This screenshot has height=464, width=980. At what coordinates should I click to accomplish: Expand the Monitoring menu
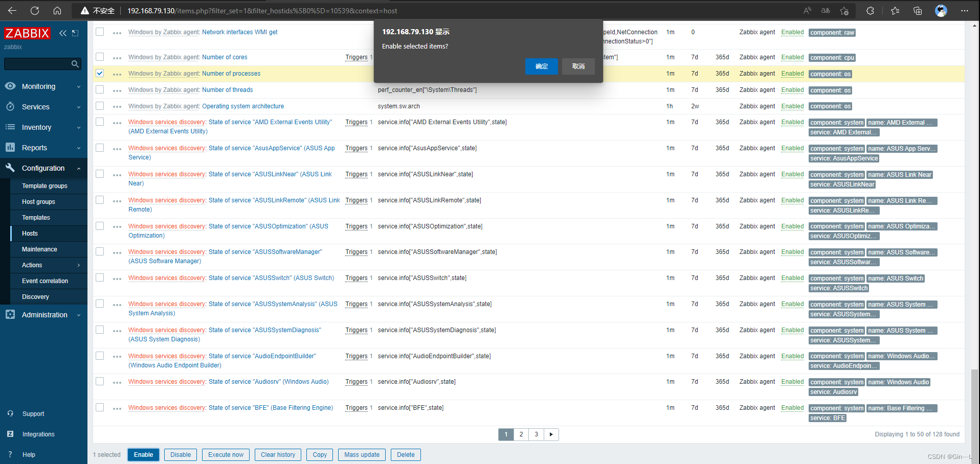43,86
